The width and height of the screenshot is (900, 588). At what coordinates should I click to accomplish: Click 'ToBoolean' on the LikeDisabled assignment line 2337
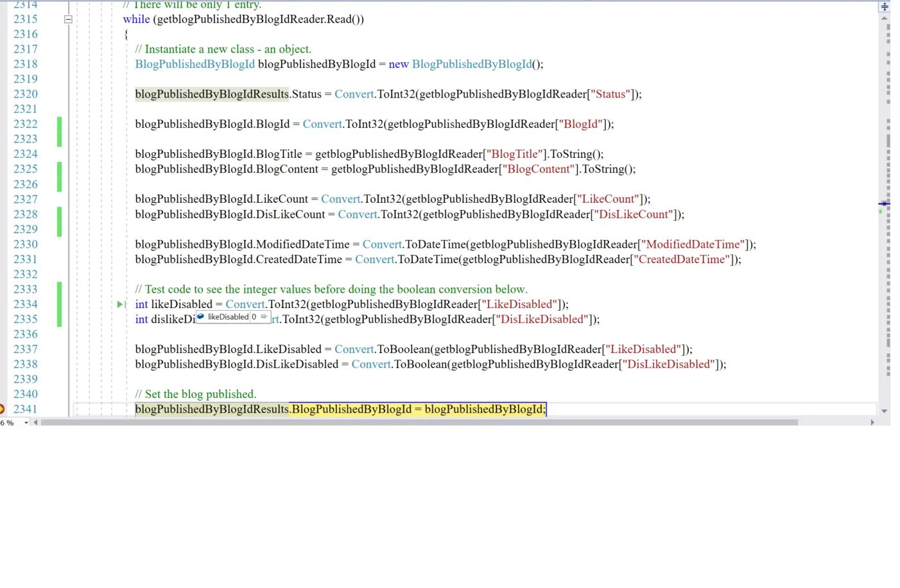(404, 349)
